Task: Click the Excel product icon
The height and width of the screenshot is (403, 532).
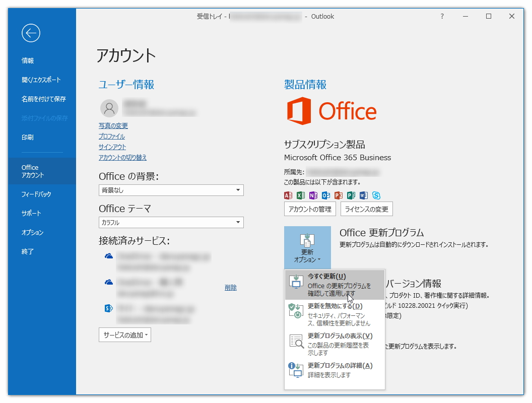Action: pyautogui.click(x=300, y=195)
